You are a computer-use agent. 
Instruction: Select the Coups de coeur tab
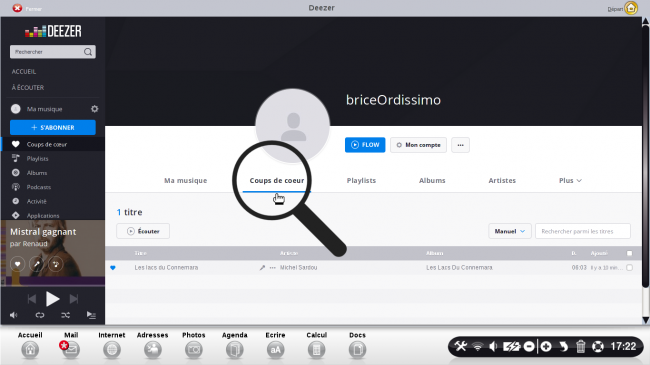[276, 180]
